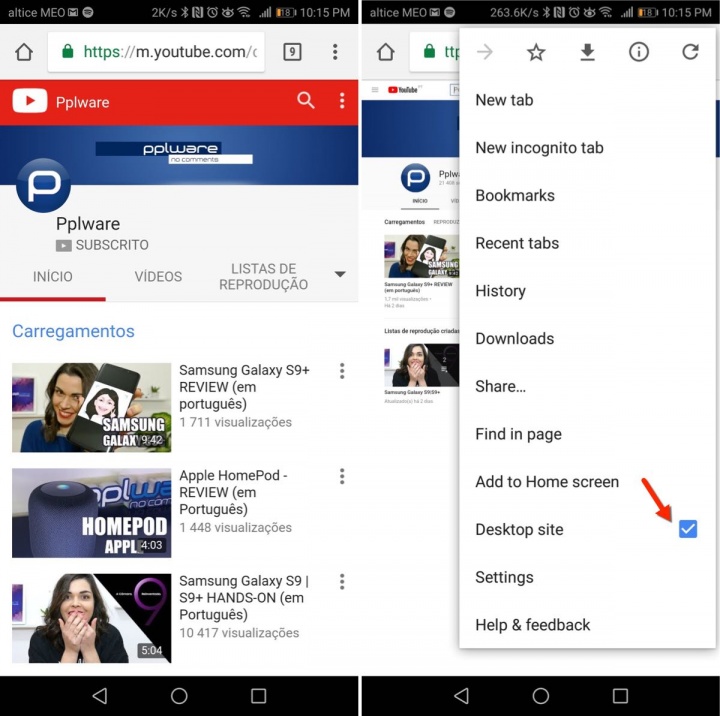This screenshot has width=720, height=716.
Task: Tap Android back button on left phone
Action: click(x=100, y=696)
